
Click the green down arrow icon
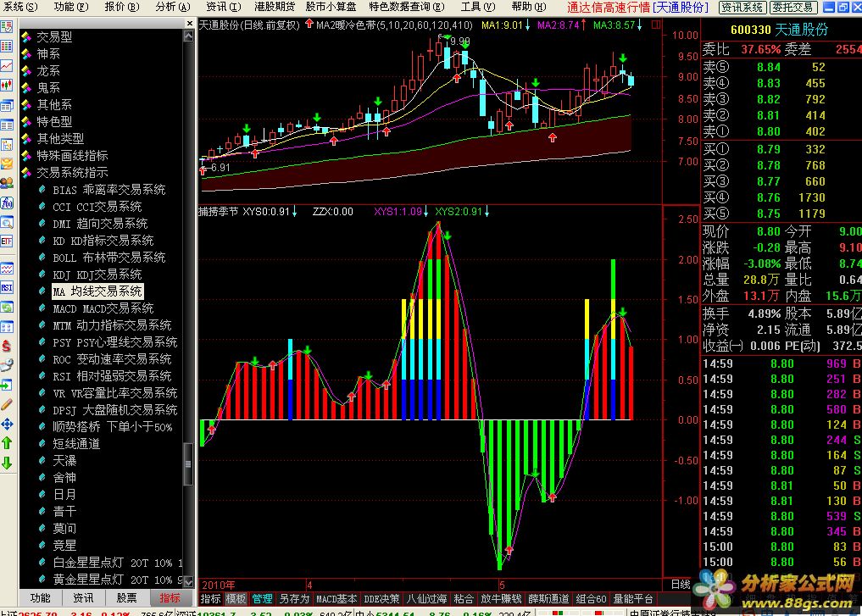click(7, 463)
